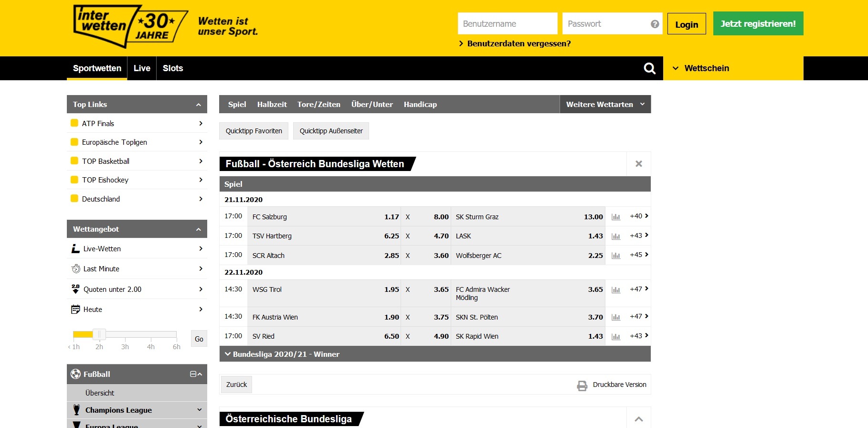Open statistics icon for FC Salzburg match
The width and height of the screenshot is (868, 428).
(x=616, y=217)
